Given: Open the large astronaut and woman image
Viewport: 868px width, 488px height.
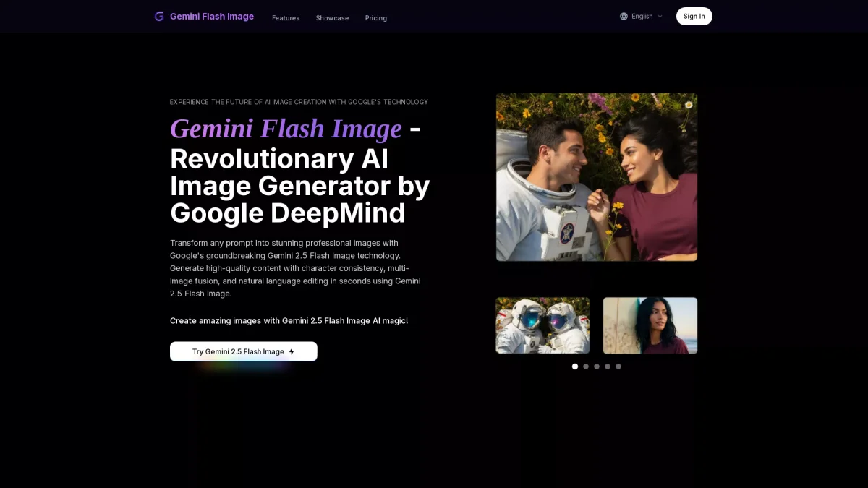Looking at the screenshot, I should (x=597, y=176).
